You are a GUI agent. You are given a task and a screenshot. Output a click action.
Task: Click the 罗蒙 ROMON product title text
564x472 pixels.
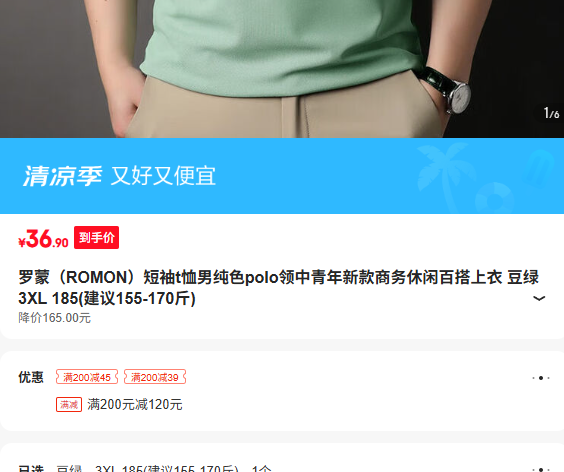point(278,288)
